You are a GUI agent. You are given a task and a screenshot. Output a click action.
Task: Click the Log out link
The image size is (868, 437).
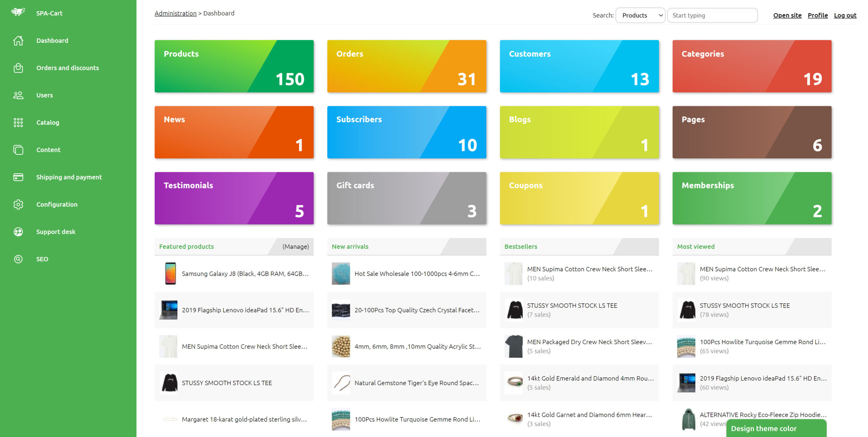coord(845,15)
